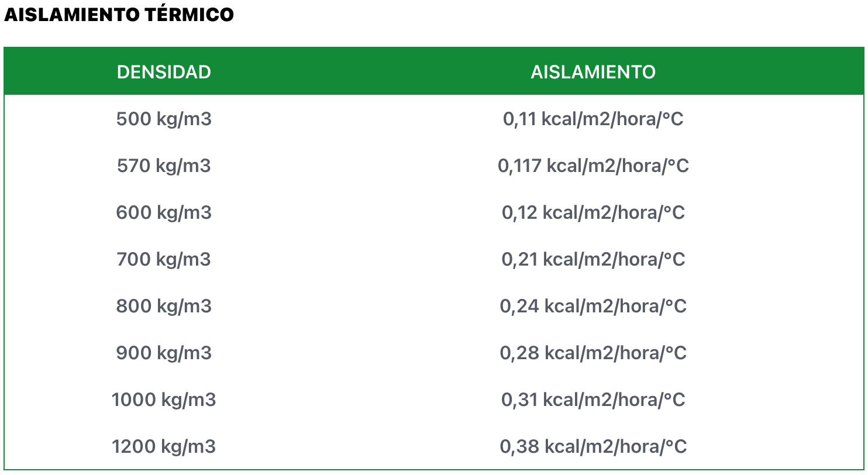Screen dimensions: 868x475
Task: Select the 0,21 kcal/m2/hora/°C value
Action: click(593, 260)
